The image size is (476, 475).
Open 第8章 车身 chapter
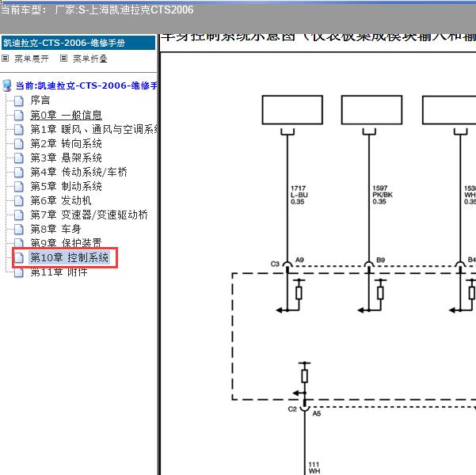click(55, 229)
